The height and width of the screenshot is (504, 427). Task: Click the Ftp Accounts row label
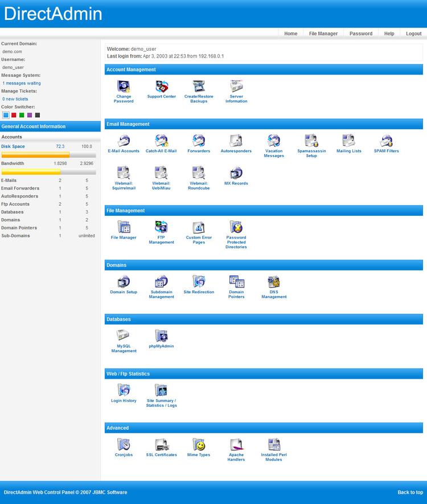pos(15,204)
